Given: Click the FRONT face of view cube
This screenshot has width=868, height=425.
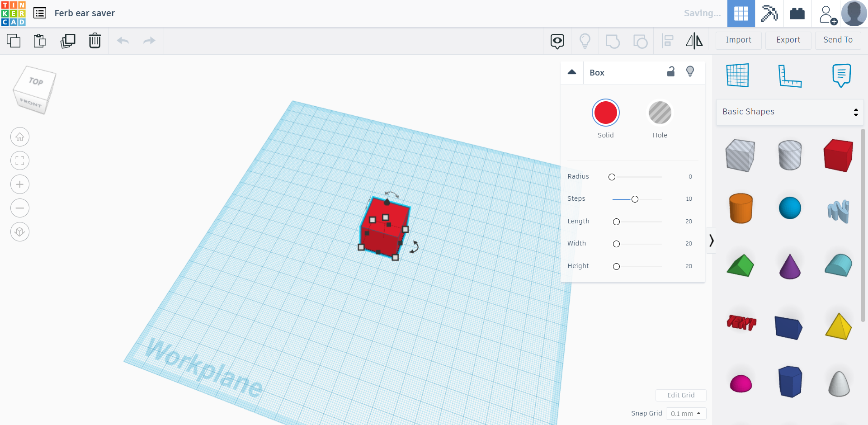Looking at the screenshot, I should [x=31, y=103].
